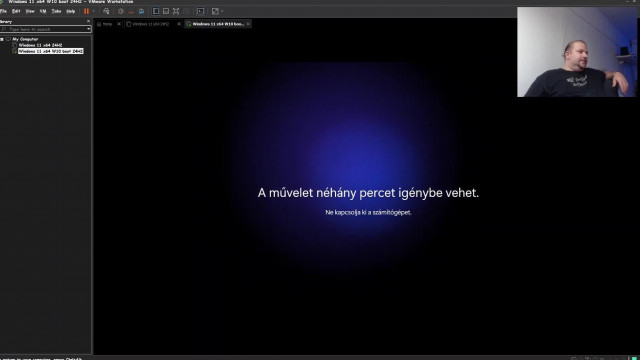Click 'Ne kapcsolja ki a számítógépet.' text

pos(368,212)
